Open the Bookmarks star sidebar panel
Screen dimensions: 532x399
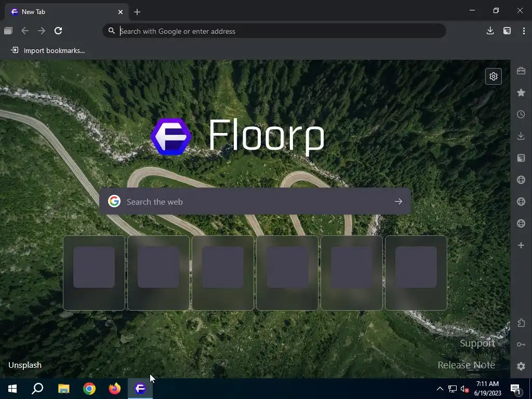[521, 92]
